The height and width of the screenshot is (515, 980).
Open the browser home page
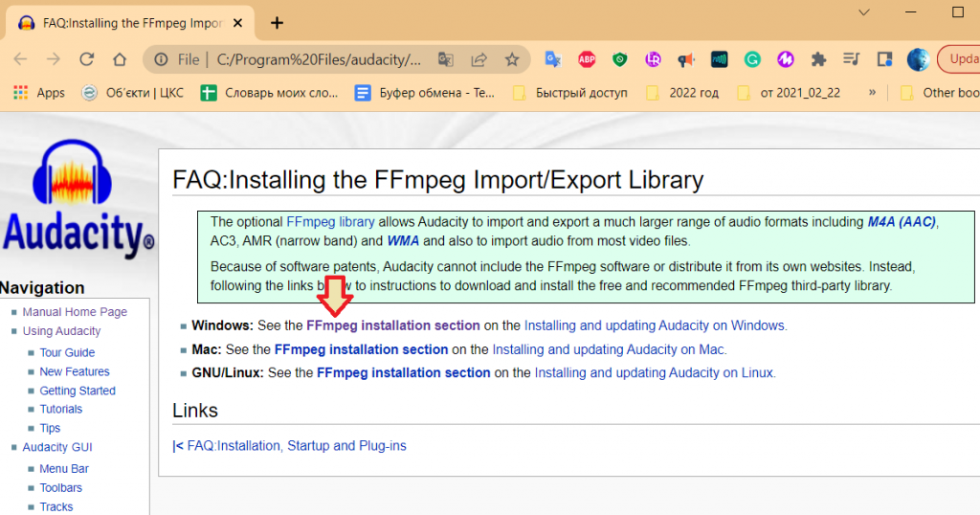[x=120, y=59]
